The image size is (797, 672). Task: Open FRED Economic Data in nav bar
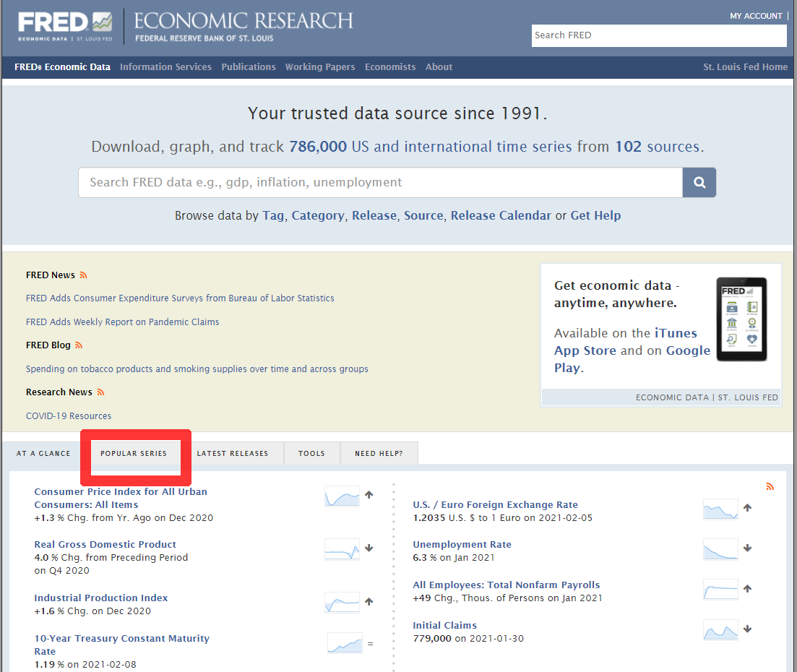tap(63, 67)
